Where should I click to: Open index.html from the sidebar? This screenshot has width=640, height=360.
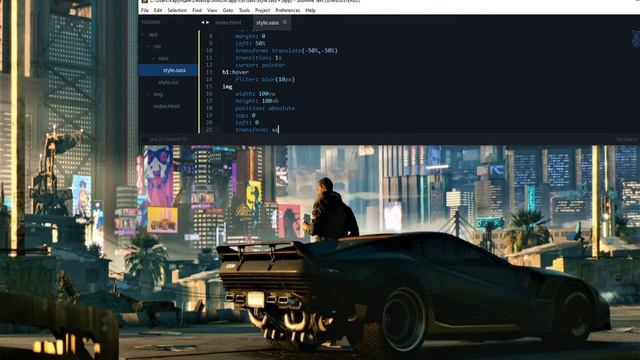tap(167, 106)
